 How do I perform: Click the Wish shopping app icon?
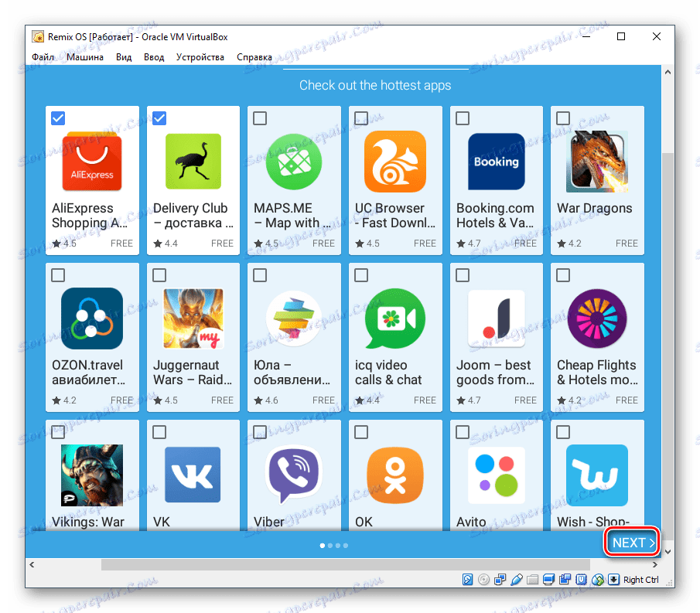pyautogui.click(x=597, y=475)
